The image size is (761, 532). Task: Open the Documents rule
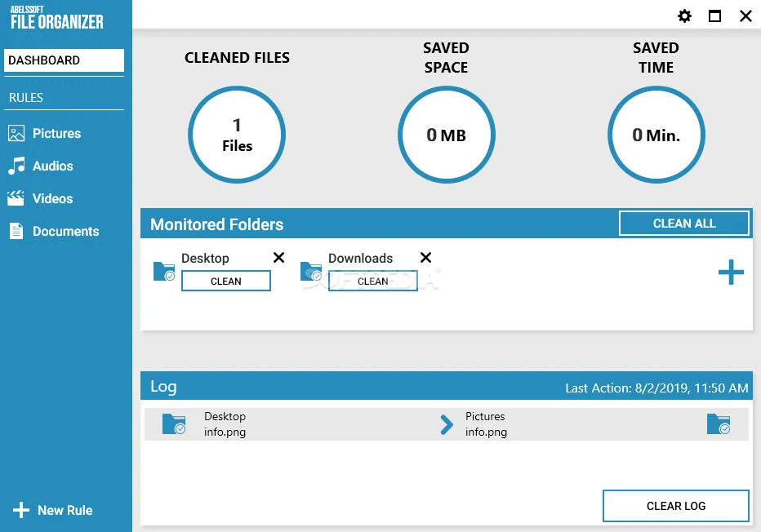pos(65,232)
